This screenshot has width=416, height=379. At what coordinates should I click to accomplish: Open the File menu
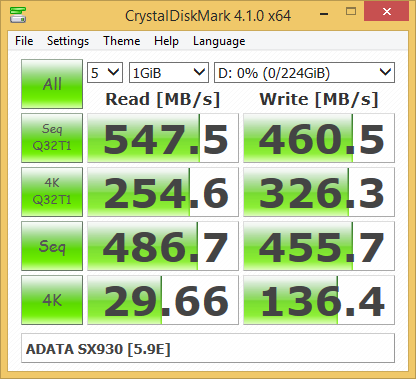(24, 41)
